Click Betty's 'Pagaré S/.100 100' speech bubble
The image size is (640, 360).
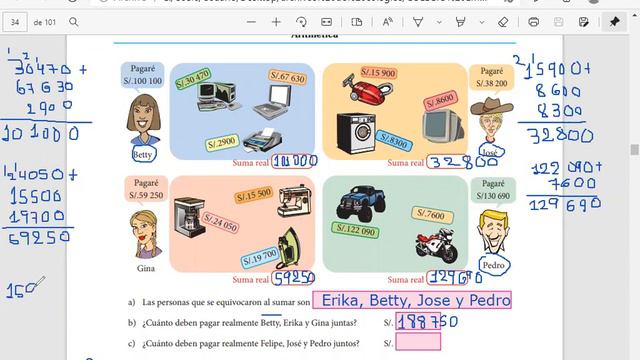[142, 75]
